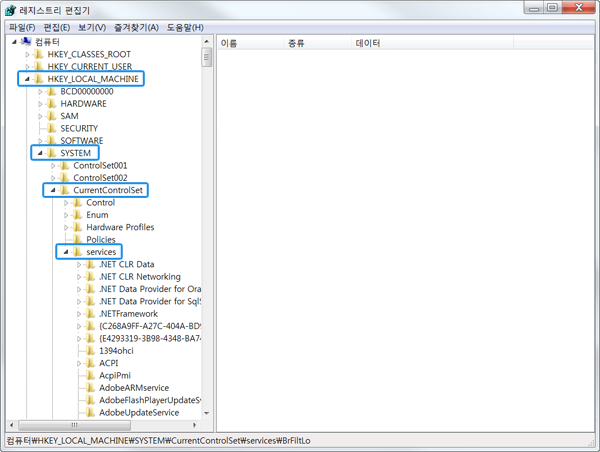Click Policies folder icon
The height and width of the screenshot is (452, 600).
pyautogui.click(x=77, y=239)
